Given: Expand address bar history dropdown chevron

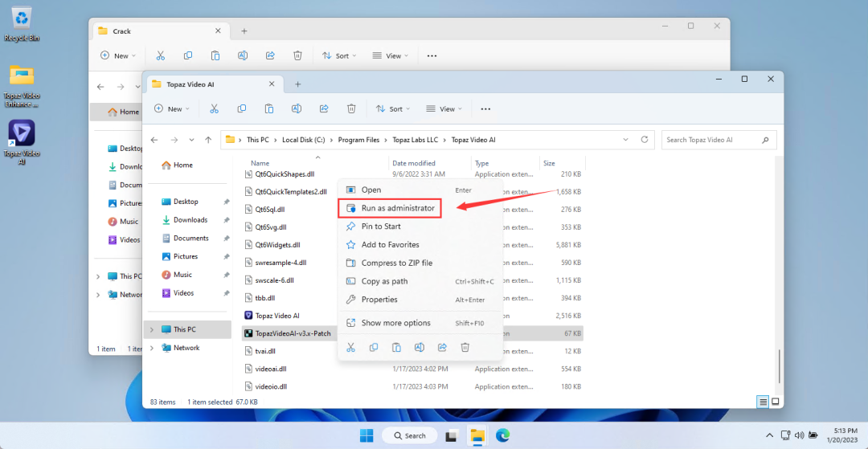Looking at the screenshot, I should [x=625, y=140].
